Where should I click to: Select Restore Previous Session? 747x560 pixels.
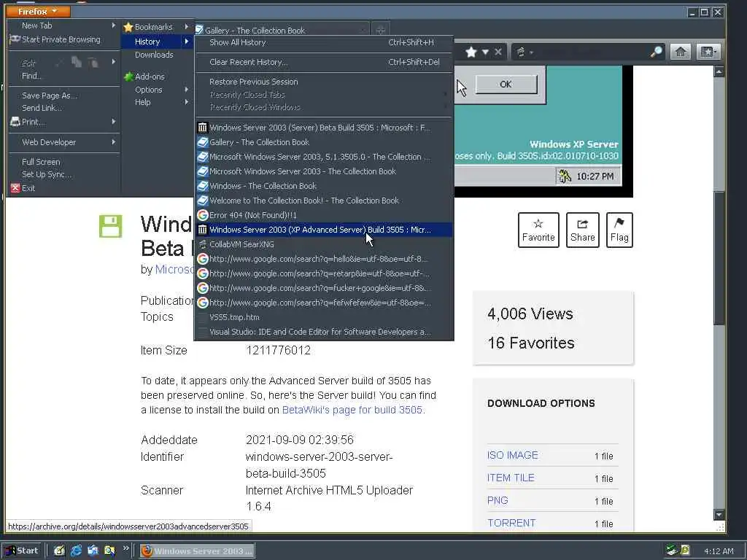point(324,82)
